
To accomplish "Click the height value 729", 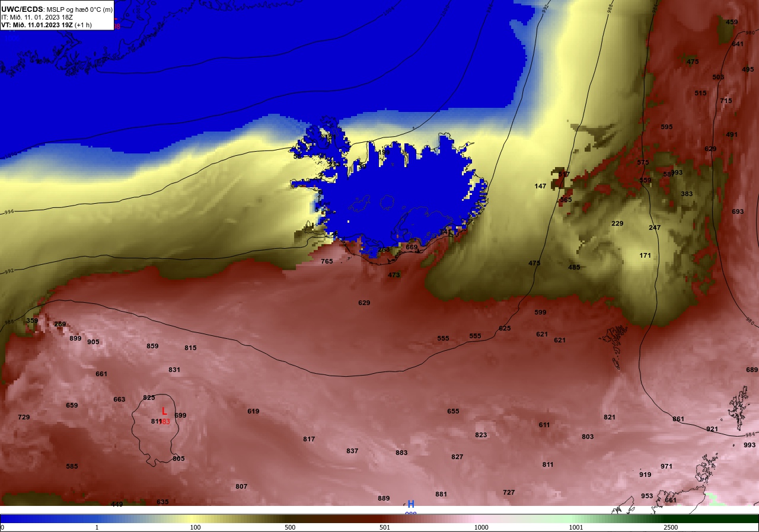I will click(x=24, y=417).
